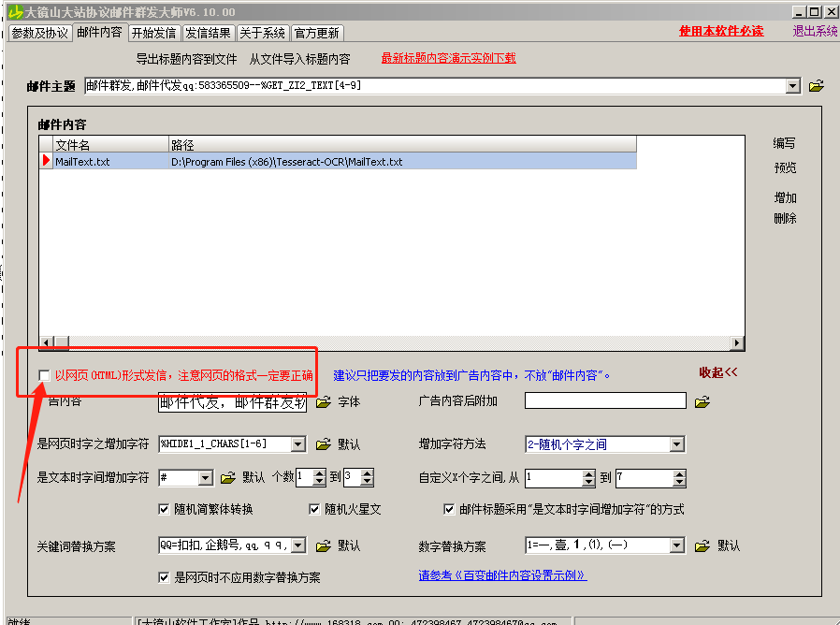
Task: Enable 以网页(HTML)形式发信 checkbox
Action: (x=44, y=375)
